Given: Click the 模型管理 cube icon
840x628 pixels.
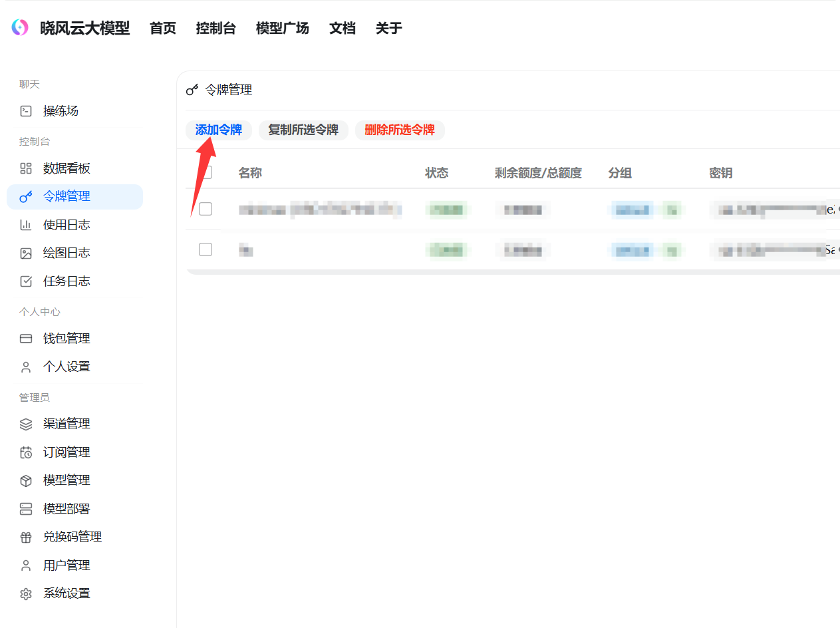Looking at the screenshot, I should click(x=26, y=480).
